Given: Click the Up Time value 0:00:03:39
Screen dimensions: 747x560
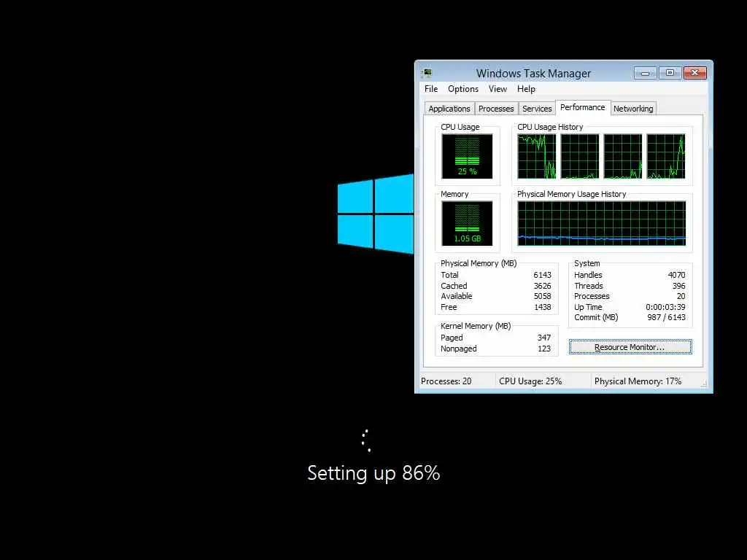Looking at the screenshot, I should (x=665, y=307).
